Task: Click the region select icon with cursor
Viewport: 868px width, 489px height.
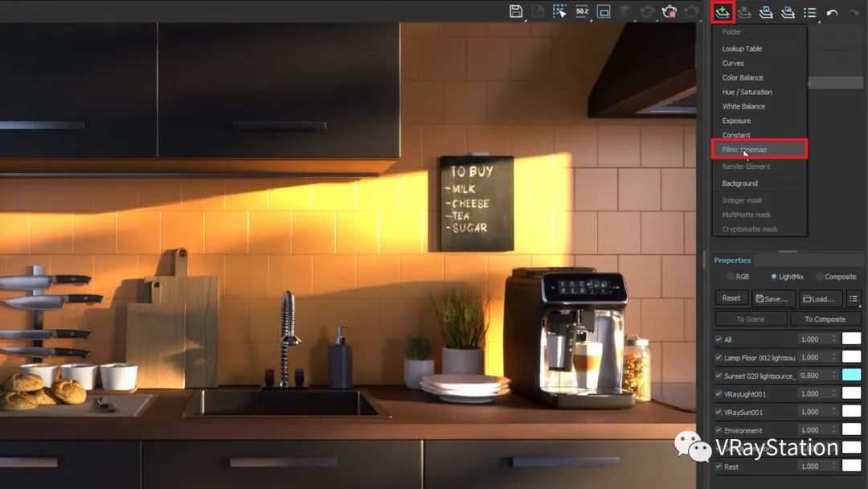Action: click(x=559, y=11)
